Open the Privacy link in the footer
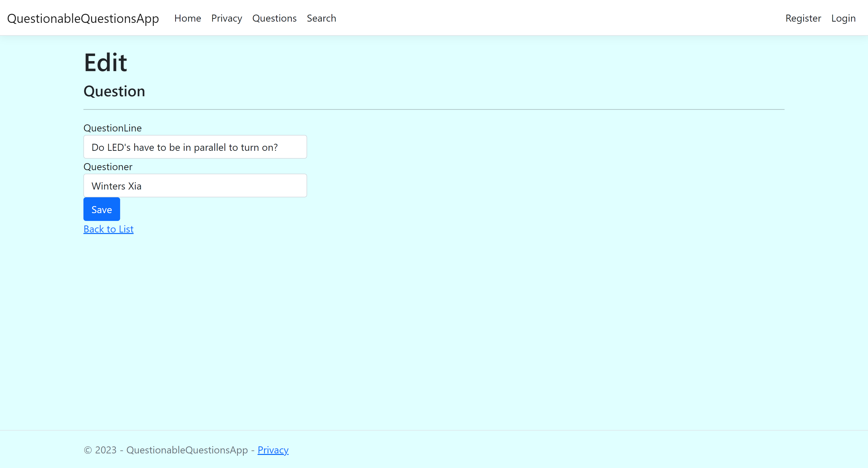868x468 pixels. click(273, 449)
